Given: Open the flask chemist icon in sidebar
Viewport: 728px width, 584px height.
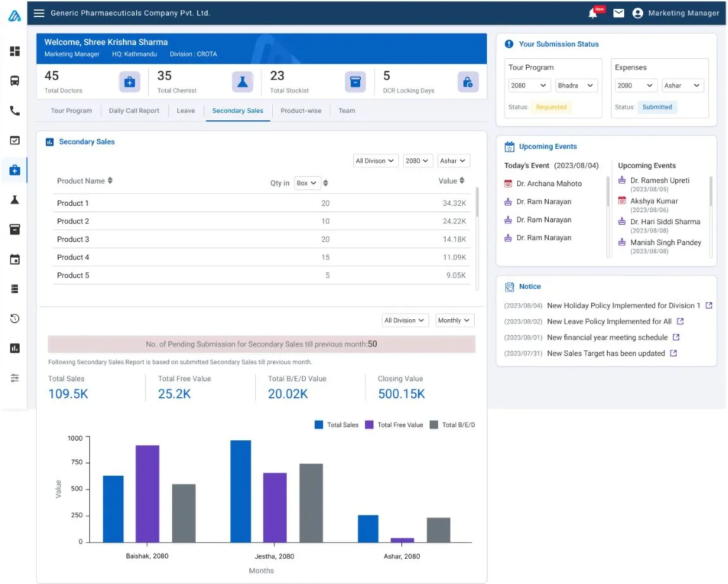Looking at the screenshot, I should (15, 200).
